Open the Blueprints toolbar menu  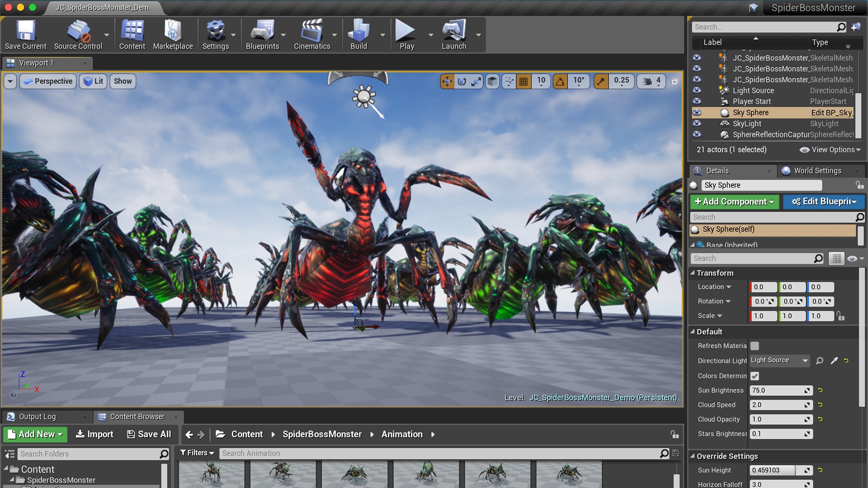pos(263,34)
